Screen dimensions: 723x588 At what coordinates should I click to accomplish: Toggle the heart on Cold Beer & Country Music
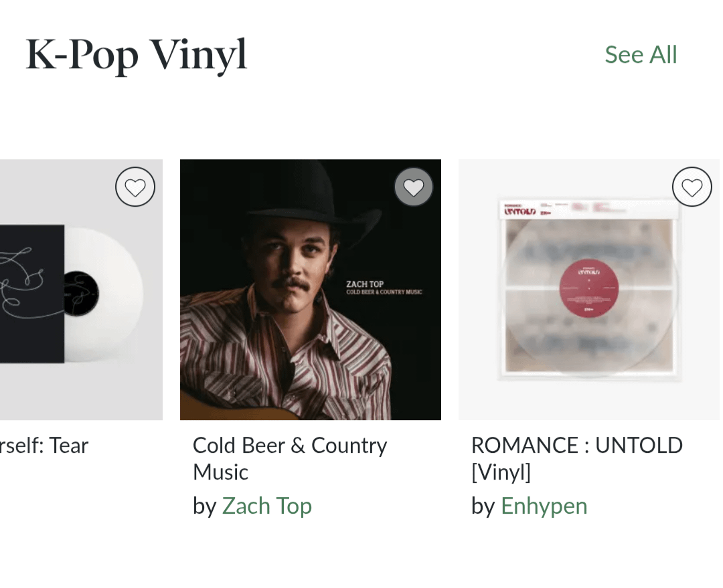pos(414,187)
